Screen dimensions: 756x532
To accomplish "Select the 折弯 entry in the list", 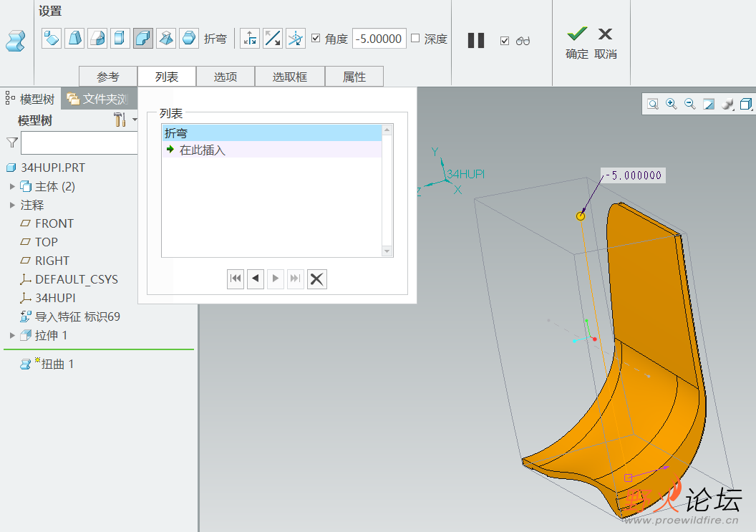I will (272, 133).
